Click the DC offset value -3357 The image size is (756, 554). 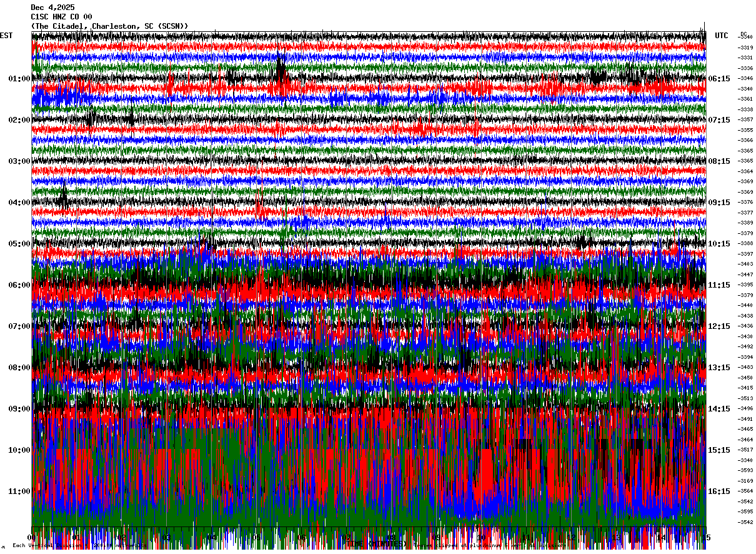[x=746, y=119]
